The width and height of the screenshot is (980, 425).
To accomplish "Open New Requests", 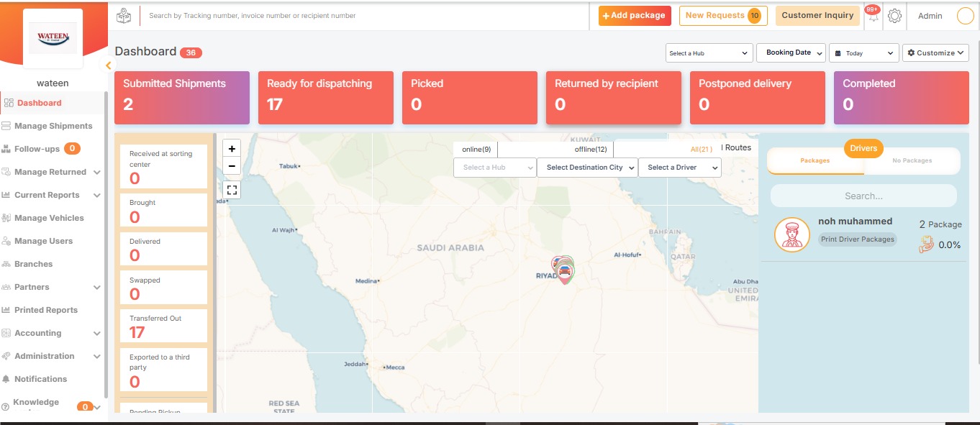I will click(723, 16).
